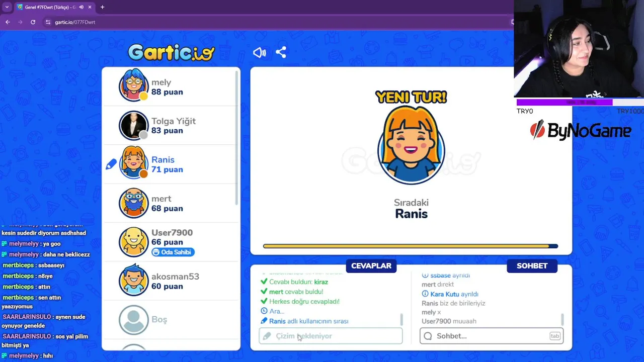Click Ranis's avatar in the player list
Image resolution: width=644 pixels, height=362 pixels.
coord(133,163)
